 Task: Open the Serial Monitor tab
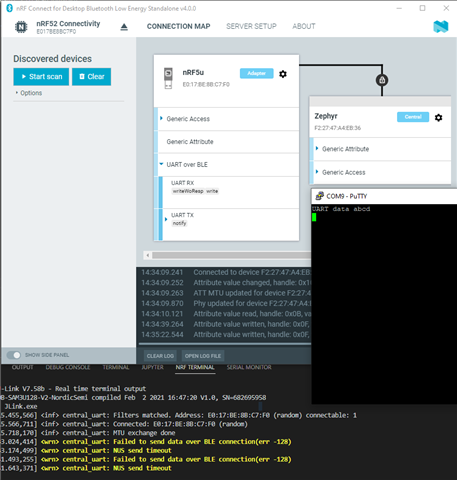pyautogui.click(x=249, y=367)
